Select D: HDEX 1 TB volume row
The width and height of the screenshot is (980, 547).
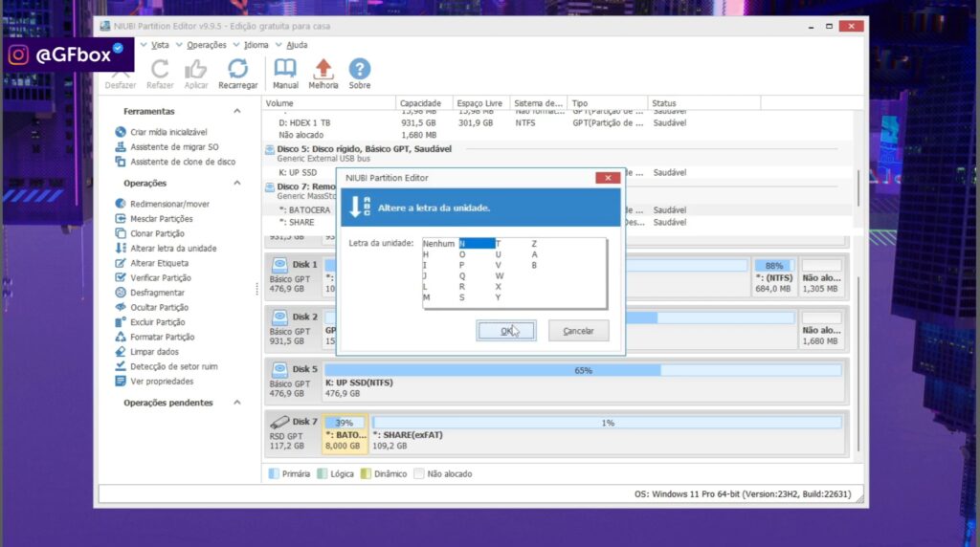click(x=558, y=123)
